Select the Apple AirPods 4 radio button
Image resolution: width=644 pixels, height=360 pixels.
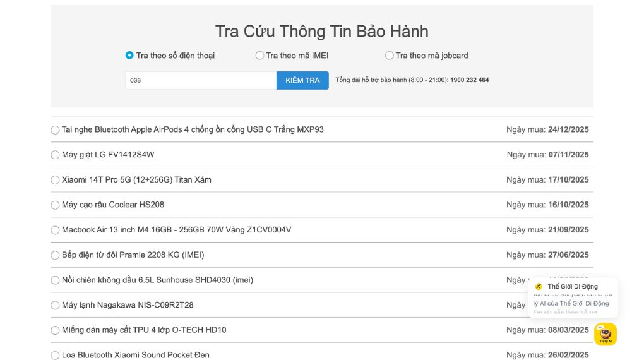point(55,130)
